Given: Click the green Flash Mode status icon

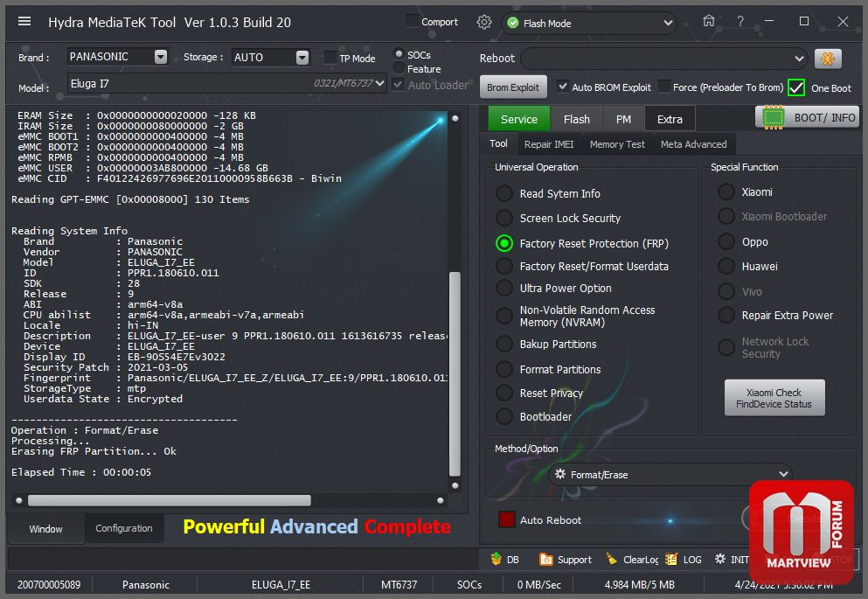Looking at the screenshot, I should (513, 24).
